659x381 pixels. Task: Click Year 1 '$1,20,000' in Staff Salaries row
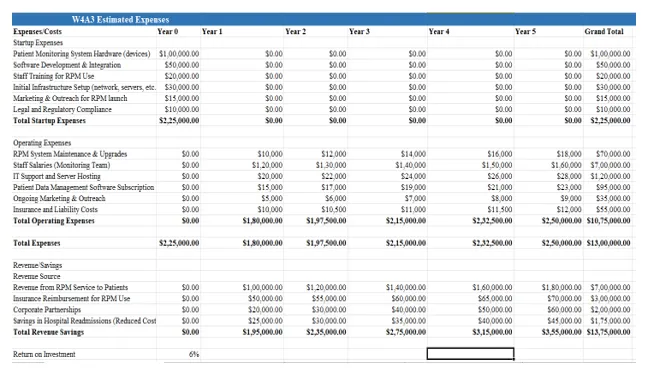pos(267,165)
